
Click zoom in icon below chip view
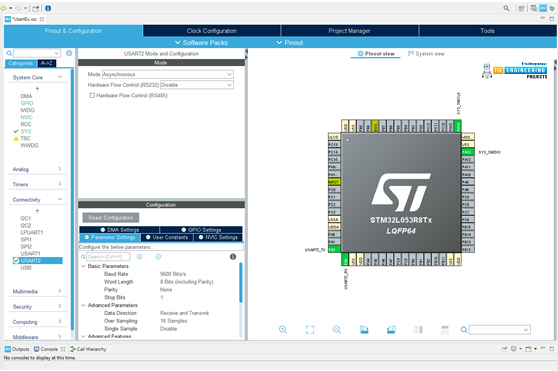(283, 330)
